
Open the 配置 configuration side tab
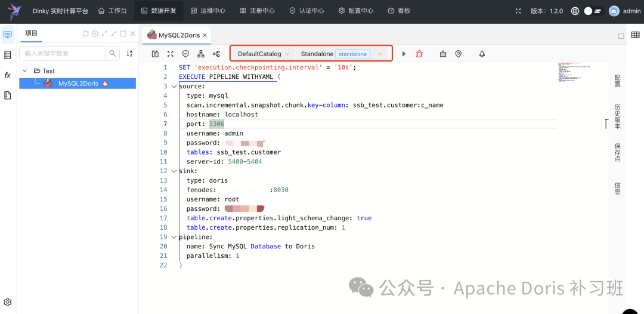[617, 81]
